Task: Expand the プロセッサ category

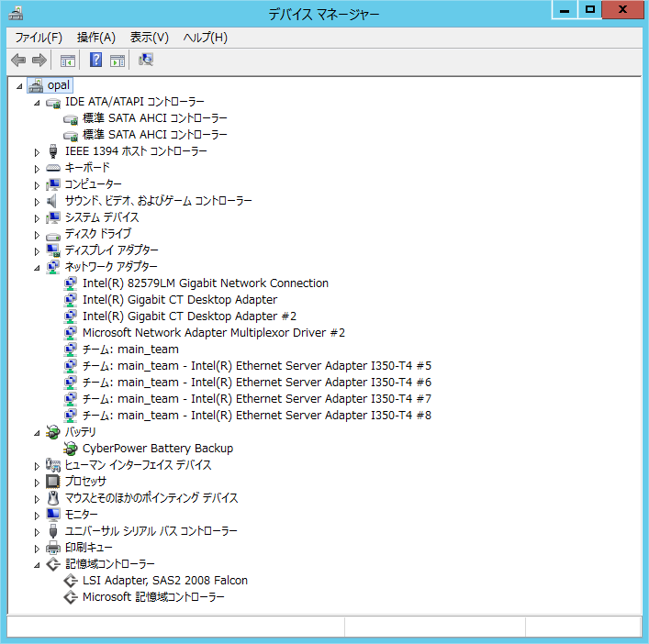Action: (x=37, y=483)
